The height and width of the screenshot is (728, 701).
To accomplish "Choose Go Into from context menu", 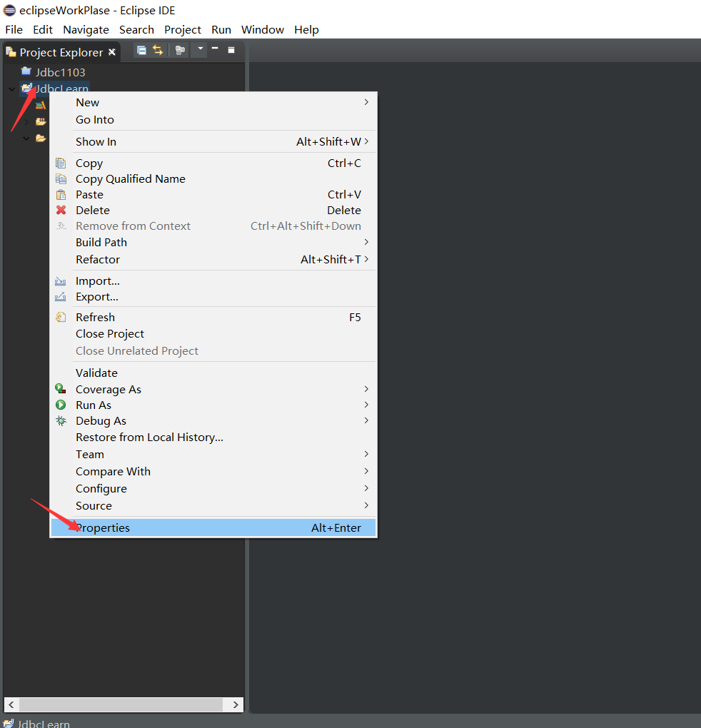I will point(213,119).
